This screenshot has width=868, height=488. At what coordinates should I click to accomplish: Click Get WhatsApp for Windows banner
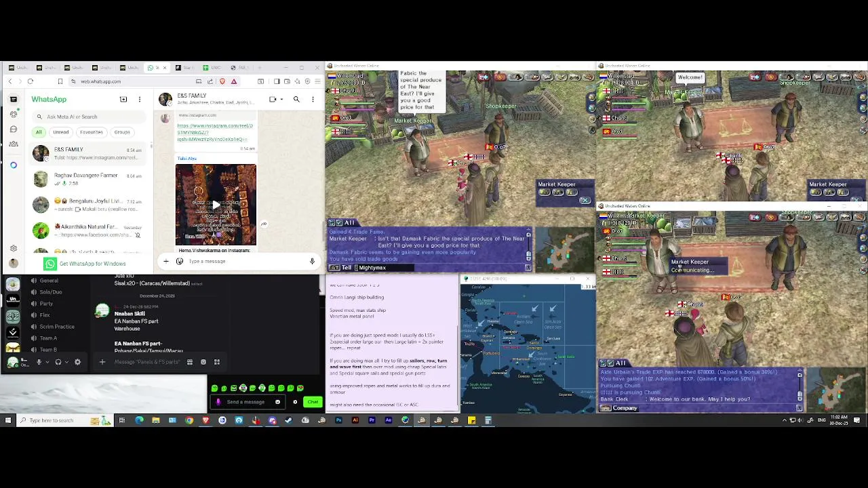[85, 264]
